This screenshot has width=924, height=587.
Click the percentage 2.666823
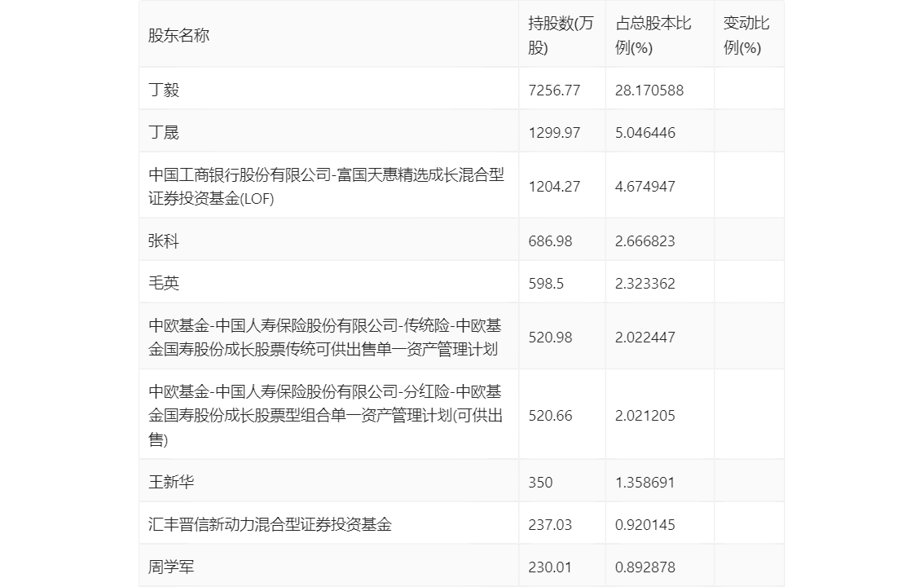(645, 241)
